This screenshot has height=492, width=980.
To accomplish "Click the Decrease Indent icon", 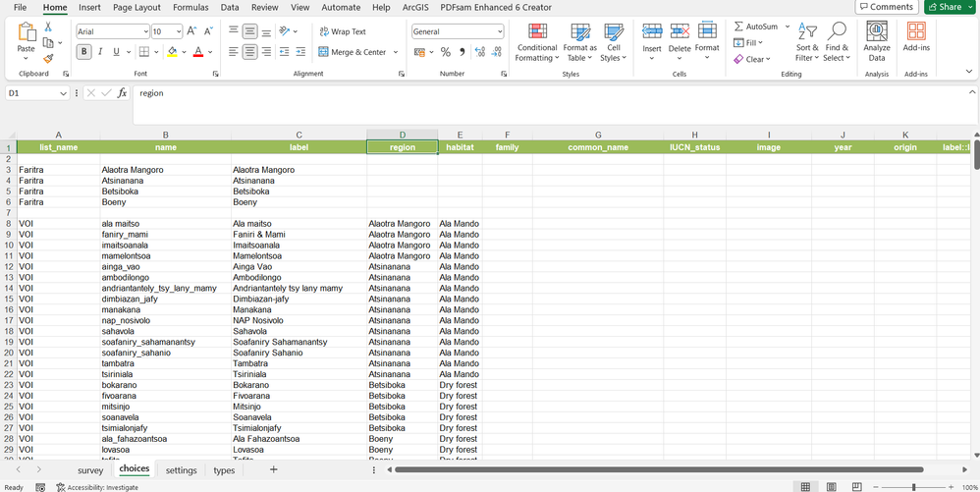I will click(x=284, y=52).
